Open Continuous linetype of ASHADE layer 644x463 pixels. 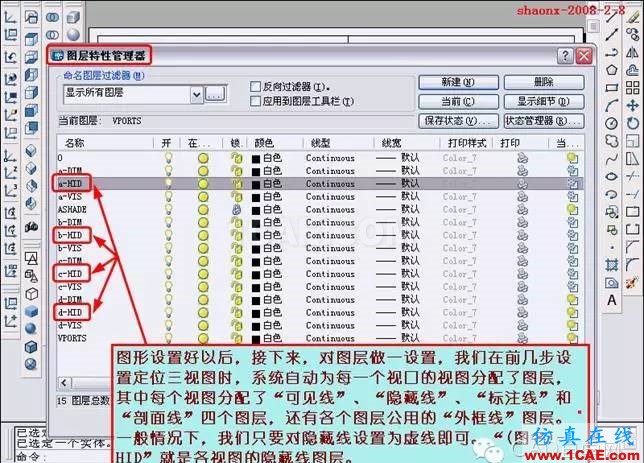point(330,210)
